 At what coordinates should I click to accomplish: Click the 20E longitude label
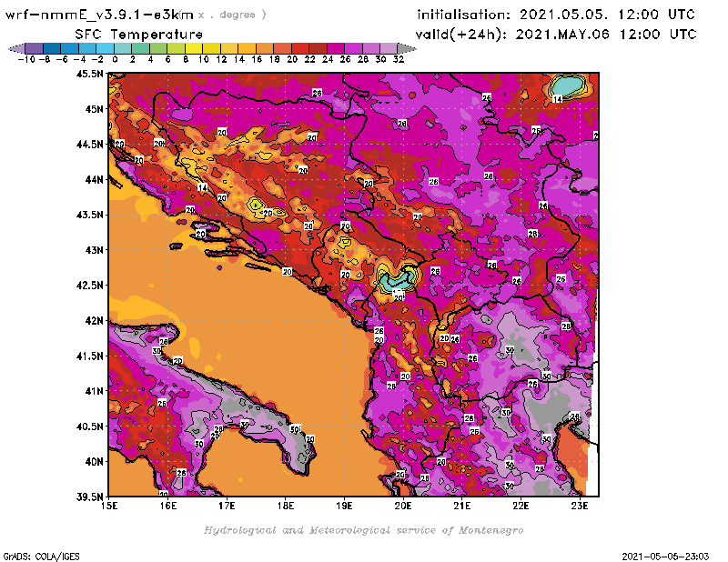pyautogui.click(x=403, y=506)
